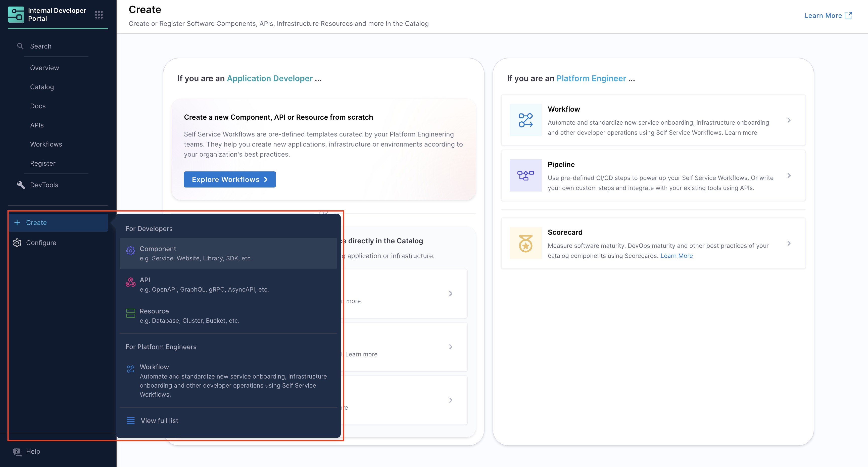The image size is (868, 467).
Task: Click the Workflow card icon
Action: coord(525,120)
